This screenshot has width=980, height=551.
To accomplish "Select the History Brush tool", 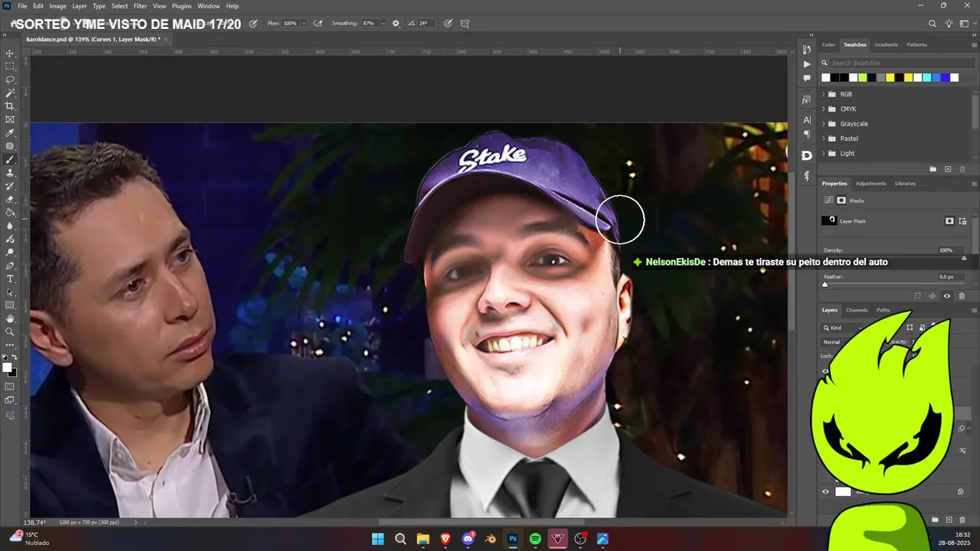I will [10, 186].
